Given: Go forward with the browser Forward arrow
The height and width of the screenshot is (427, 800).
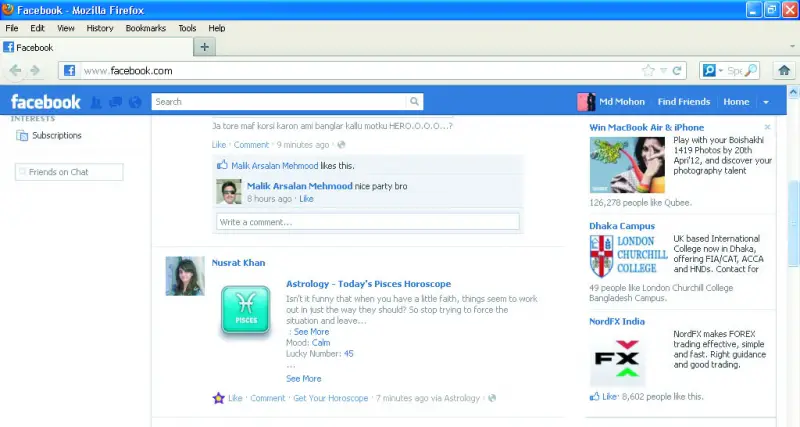Looking at the screenshot, I should [35, 70].
